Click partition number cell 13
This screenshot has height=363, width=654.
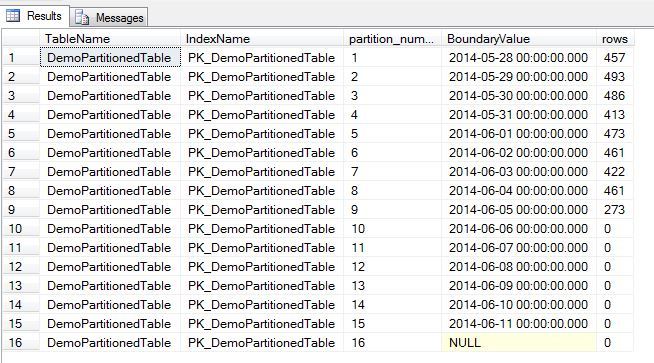pos(392,285)
